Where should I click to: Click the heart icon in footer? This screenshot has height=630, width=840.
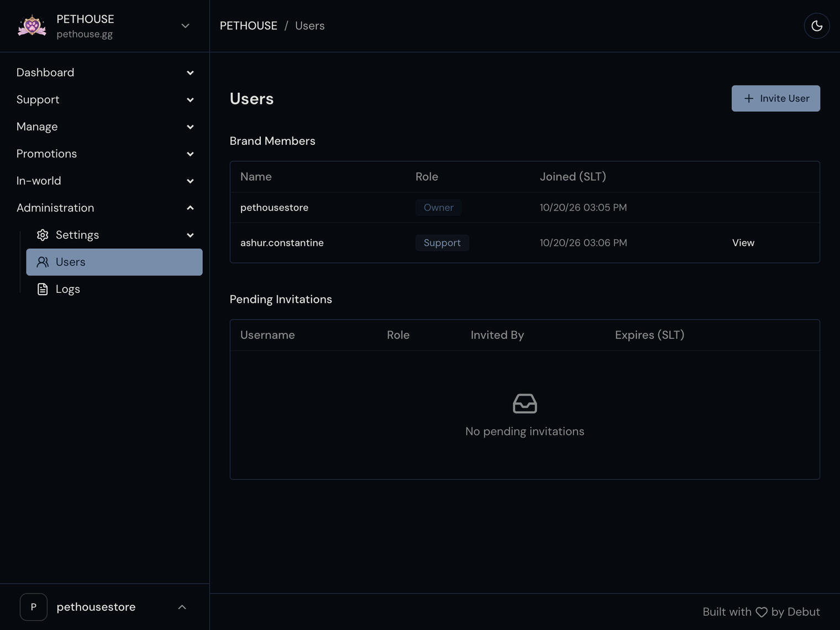(x=762, y=612)
